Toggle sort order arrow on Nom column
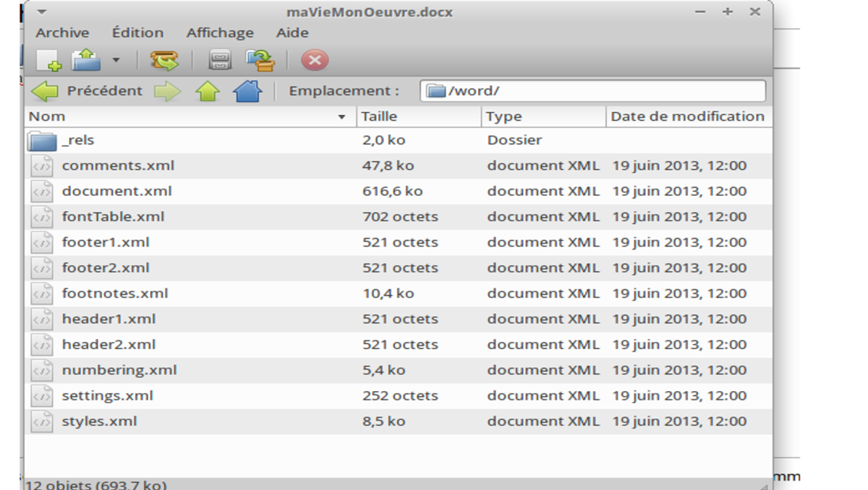 pos(341,117)
